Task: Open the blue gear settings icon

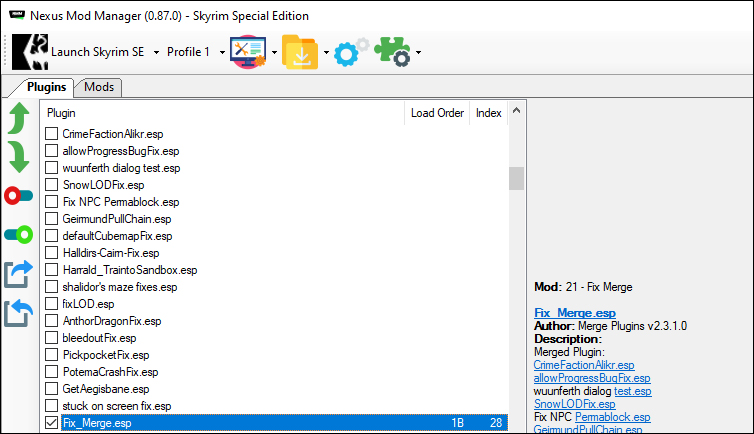Action: point(352,52)
